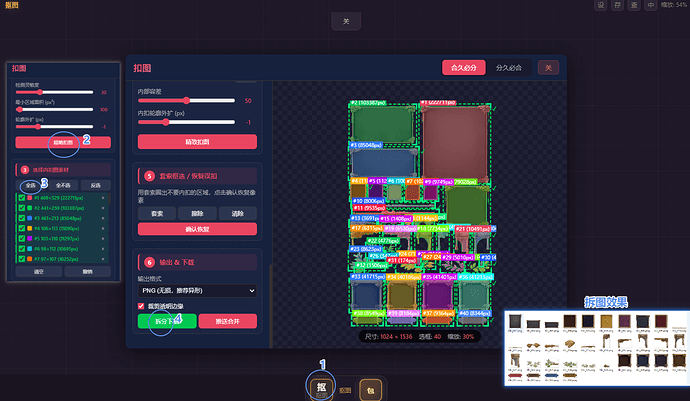The image size is (690, 401).
Task: Uncheck region #4 106×113 checkbox
Action: pyautogui.click(x=22, y=228)
